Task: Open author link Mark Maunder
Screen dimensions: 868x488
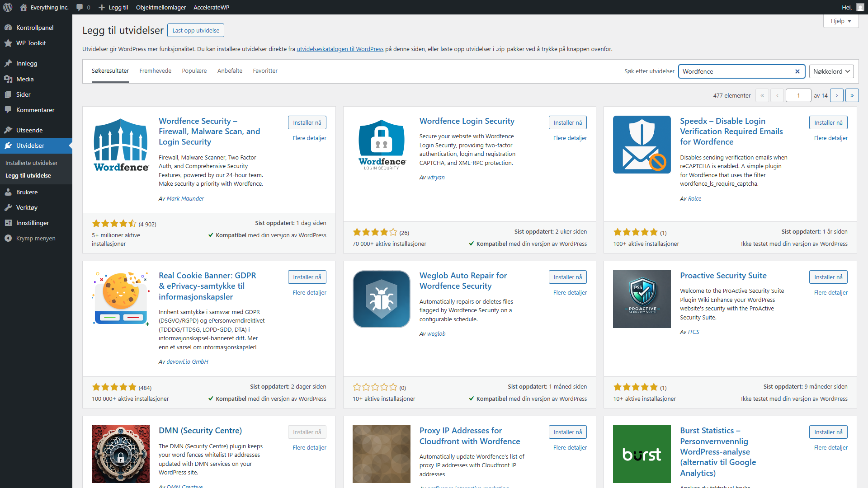Action: (x=185, y=198)
